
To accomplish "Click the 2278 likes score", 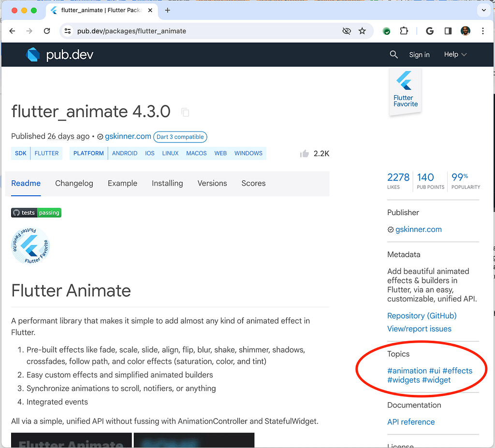I will (x=398, y=181).
